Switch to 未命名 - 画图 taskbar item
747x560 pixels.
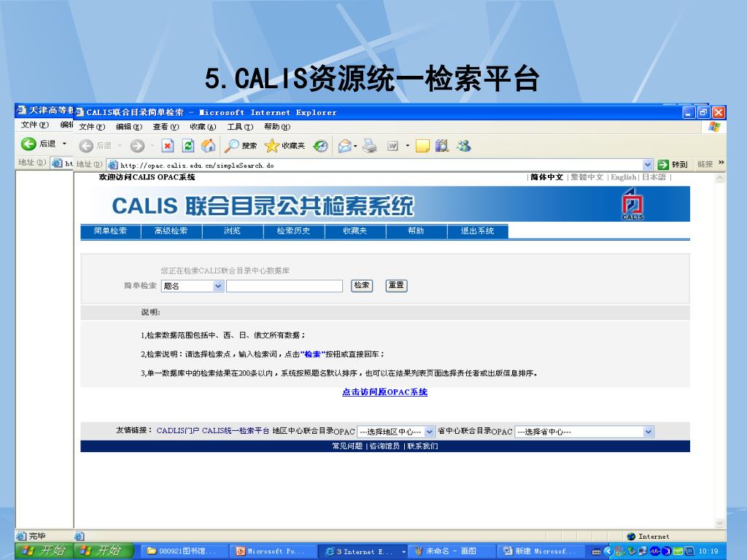(451, 551)
